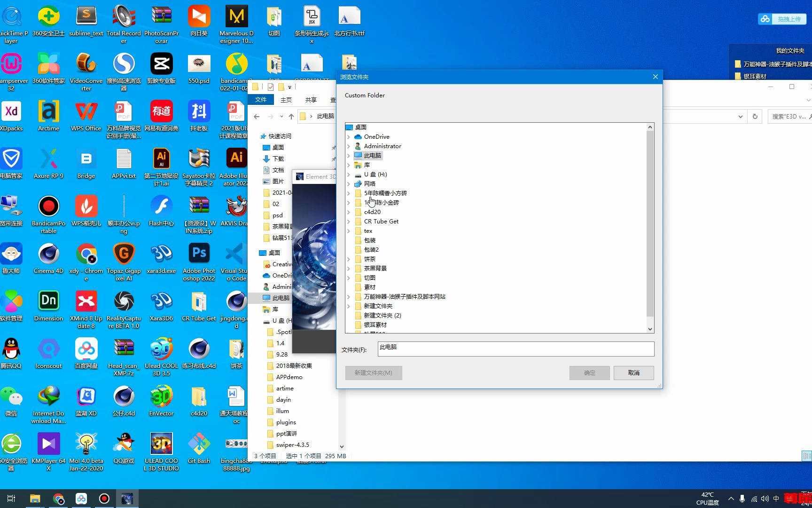Click the 拖拽上传 widget button
The width and height of the screenshot is (812, 508).
tap(782, 19)
